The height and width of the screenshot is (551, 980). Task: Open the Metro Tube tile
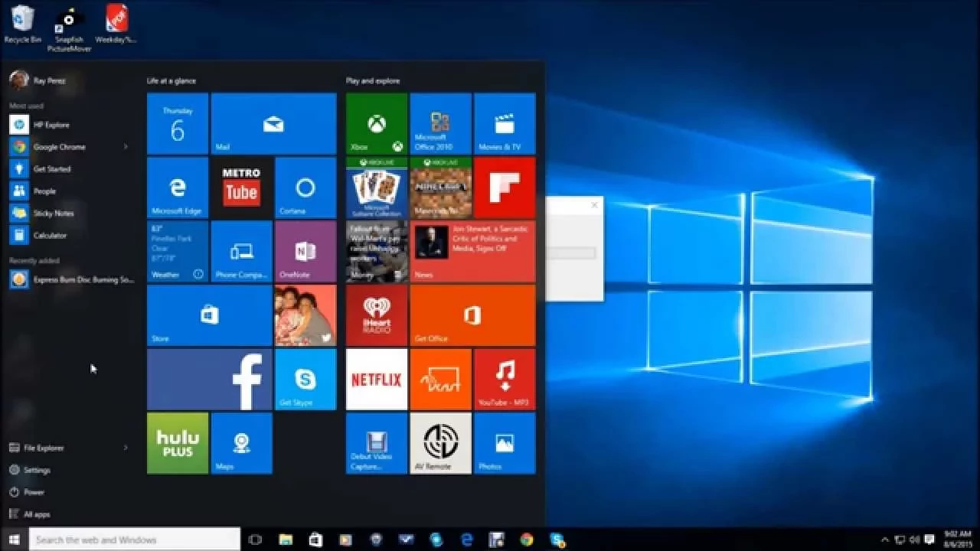click(241, 187)
